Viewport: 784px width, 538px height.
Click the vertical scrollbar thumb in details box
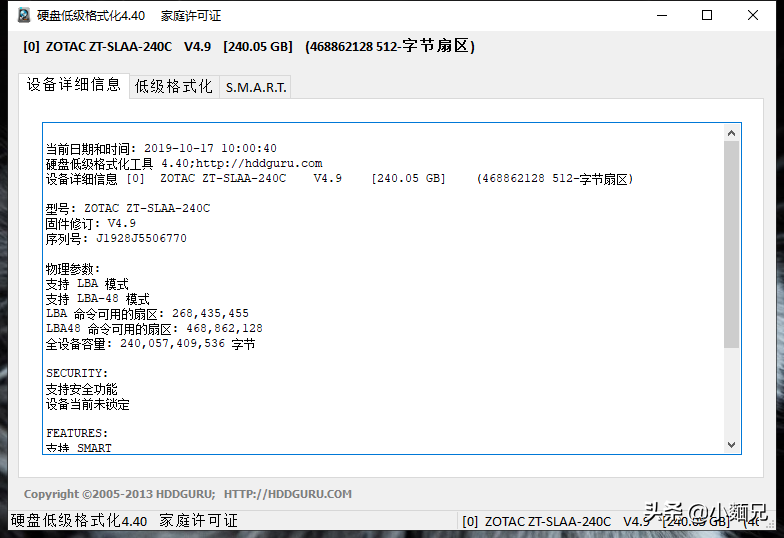click(x=731, y=244)
